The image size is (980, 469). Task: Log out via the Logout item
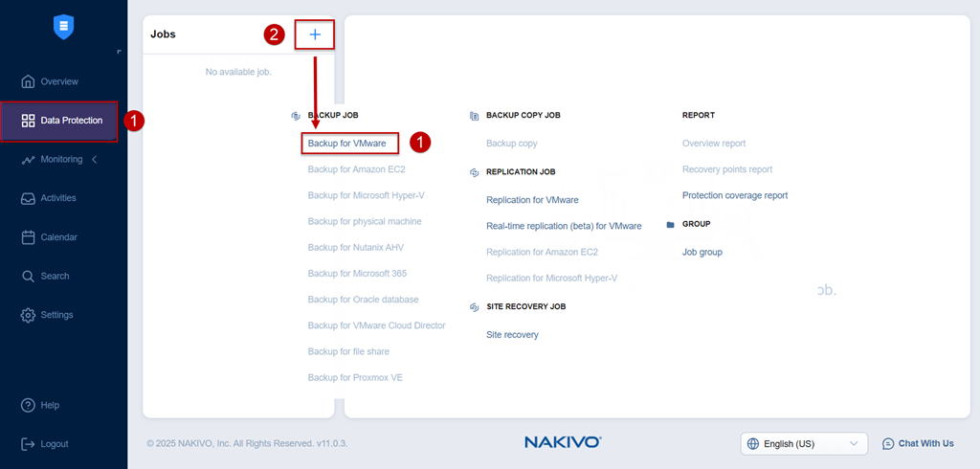[55, 444]
